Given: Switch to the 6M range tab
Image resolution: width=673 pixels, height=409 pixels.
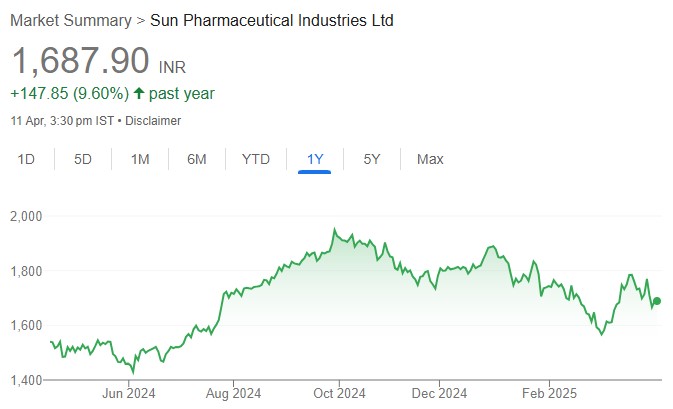Looking at the screenshot, I should click(x=197, y=159).
